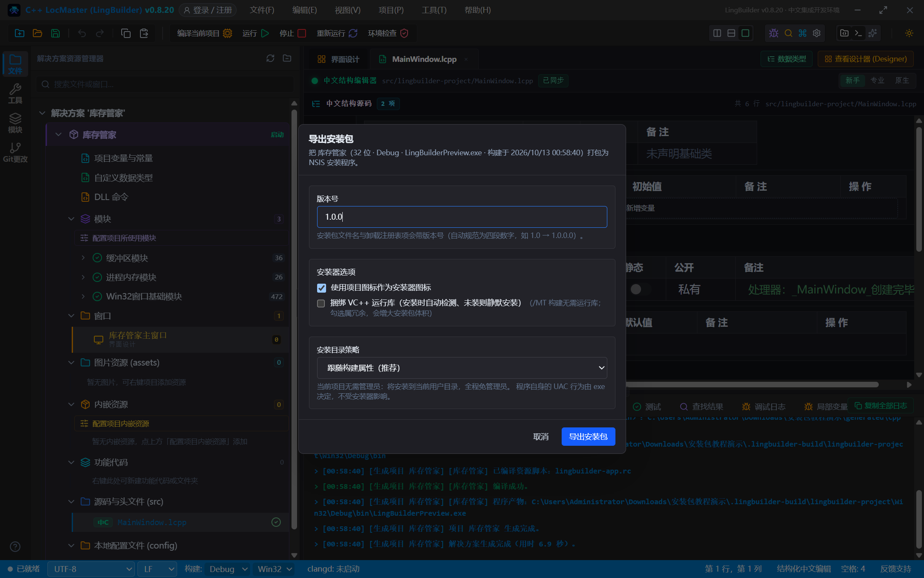Click 导出安装包 button
The image size is (924, 578).
(x=588, y=436)
